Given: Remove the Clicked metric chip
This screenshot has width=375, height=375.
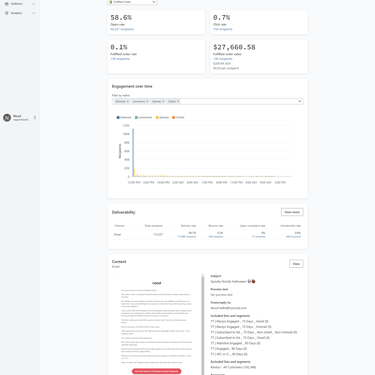Looking at the screenshot, I should [x=178, y=101].
